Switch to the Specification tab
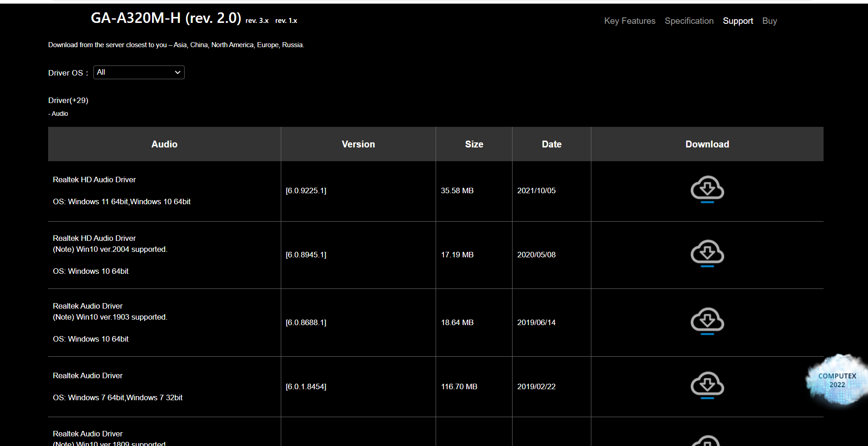Image resolution: width=868 pixels, height=446 pixels. pos(689,21)
